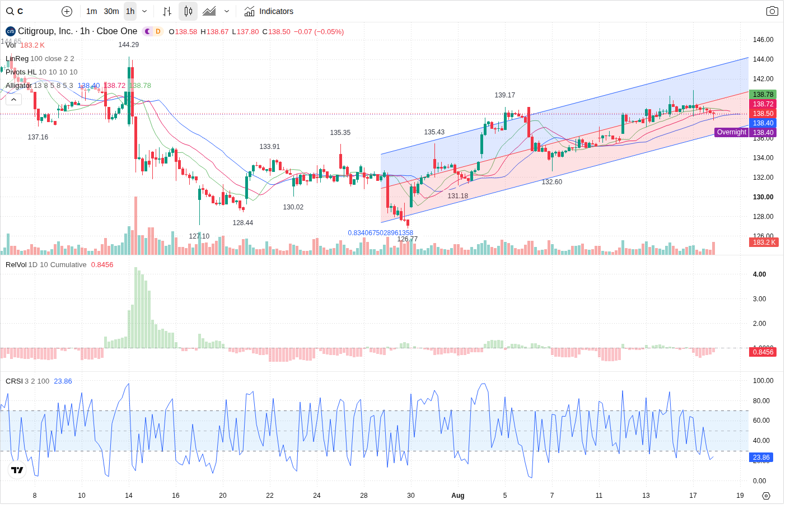Click the blue 138.40 price label
795x532 pixels.
tap(763, 123)
